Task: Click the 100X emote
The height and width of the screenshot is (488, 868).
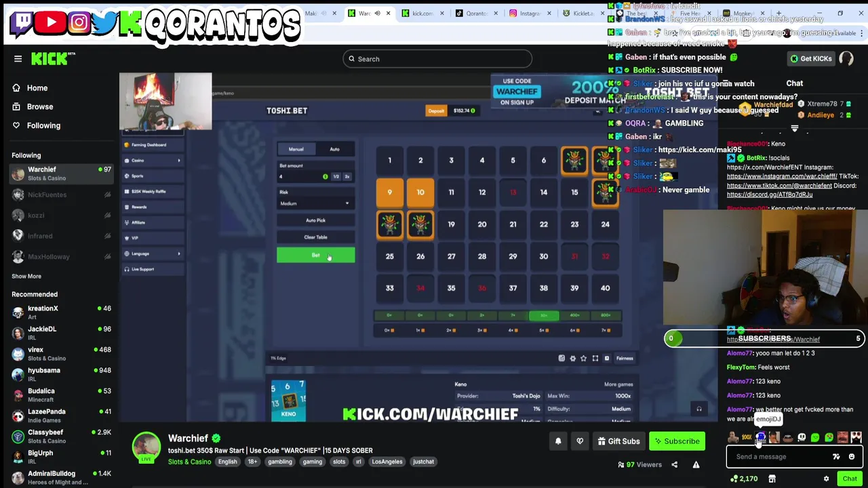Action: point(747,438)
